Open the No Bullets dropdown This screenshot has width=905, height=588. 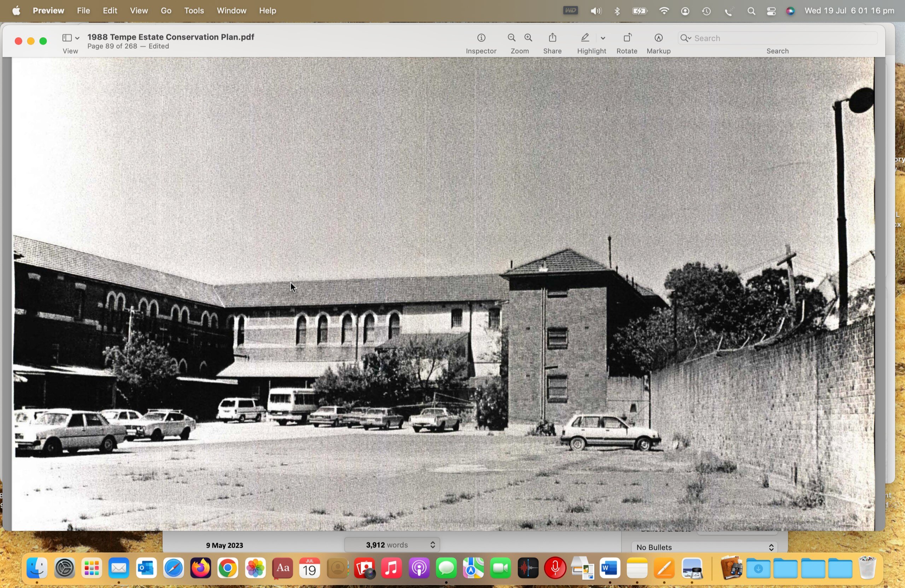click(705, 547)
